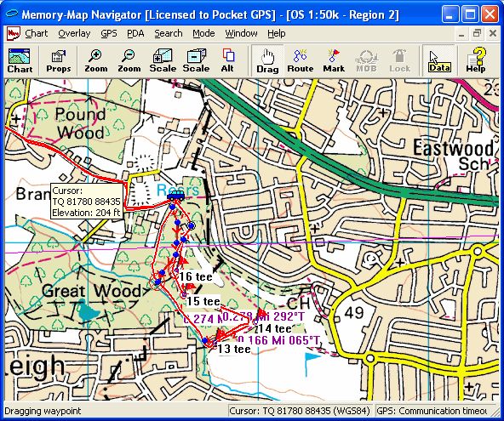Open the Overlay menu

click(x=74, y=33)
